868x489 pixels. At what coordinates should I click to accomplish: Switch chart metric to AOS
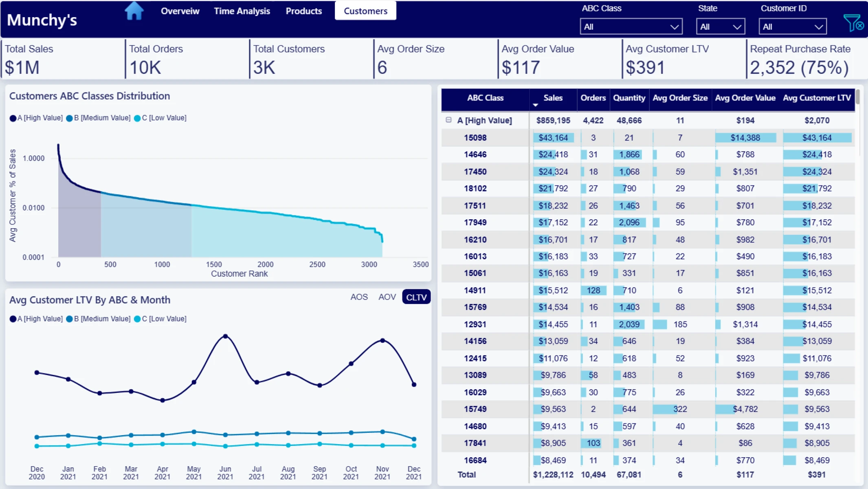(359, 297)
